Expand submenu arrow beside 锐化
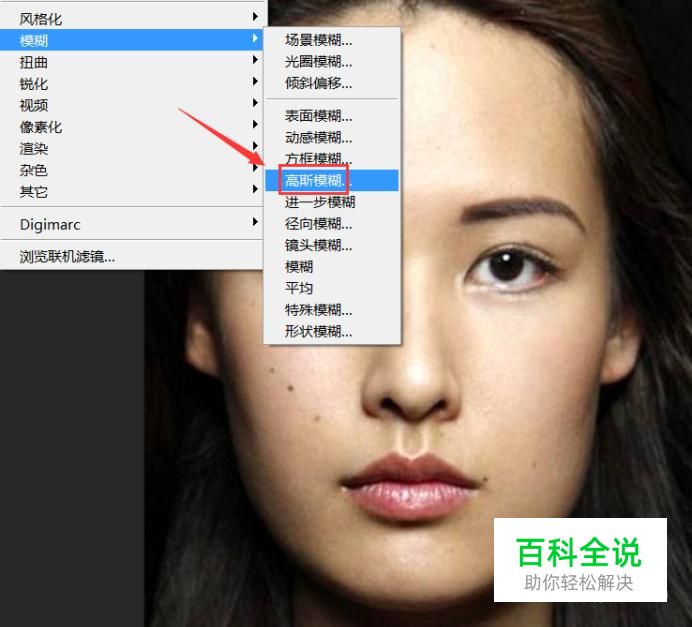 coord(255,81)
